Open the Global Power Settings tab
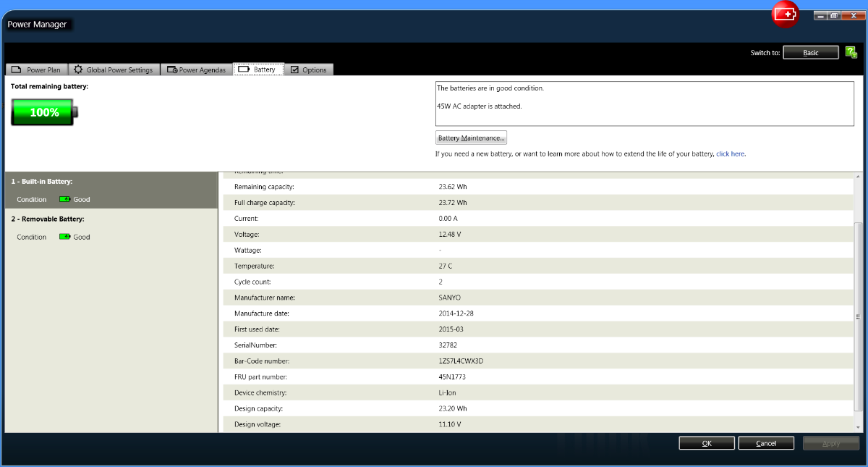The image size is (868, 467). (114, 70)
